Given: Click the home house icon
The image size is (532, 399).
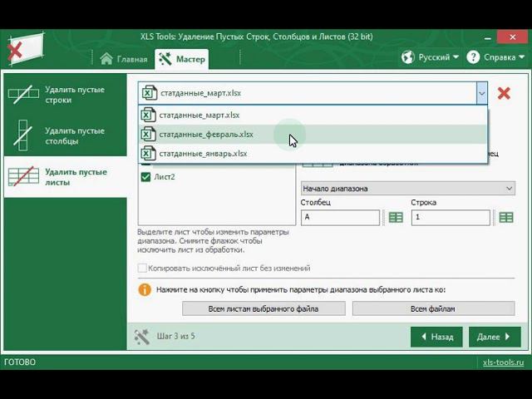Looking at the screenshot, I should coord(106,59).
